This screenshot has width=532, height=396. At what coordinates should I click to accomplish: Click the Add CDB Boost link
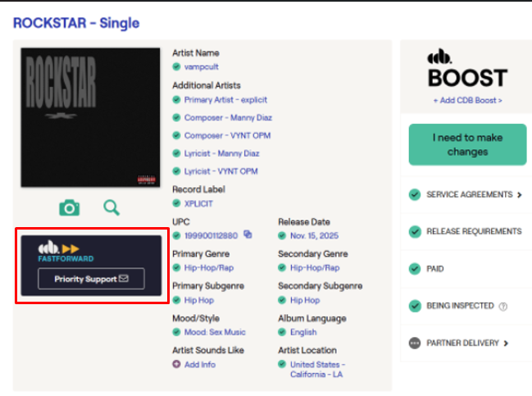(x=468, y=101)
